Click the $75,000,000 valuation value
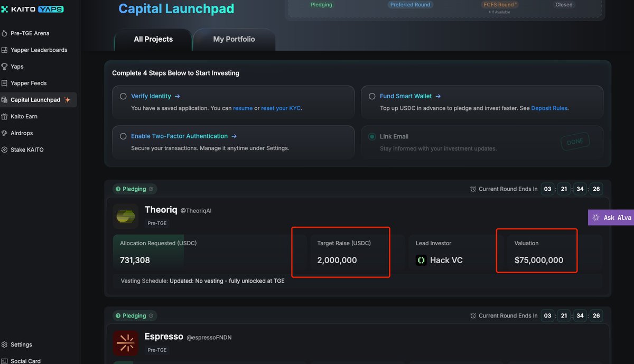This screenshot has height=364, width=634. pos(539,260)
